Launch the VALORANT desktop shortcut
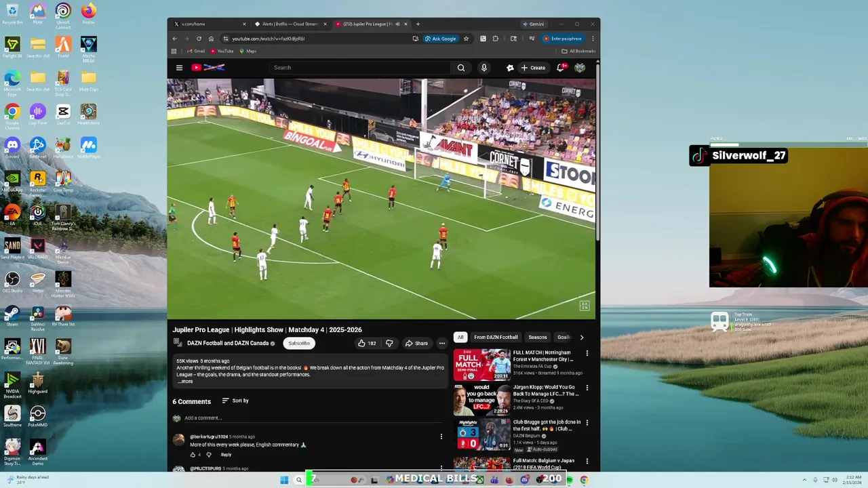Viewport: 868px width, 488px height. (x=37, y=249)
